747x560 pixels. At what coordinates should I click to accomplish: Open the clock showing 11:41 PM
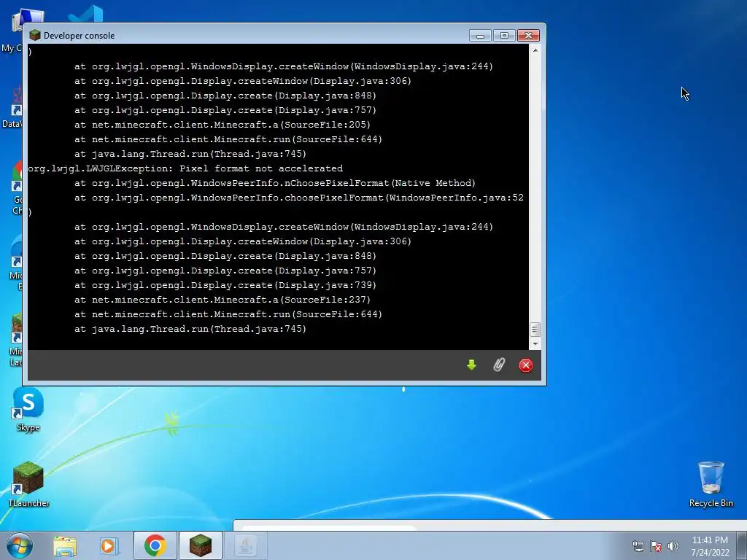pyautogui.click(x=710, y=546)
